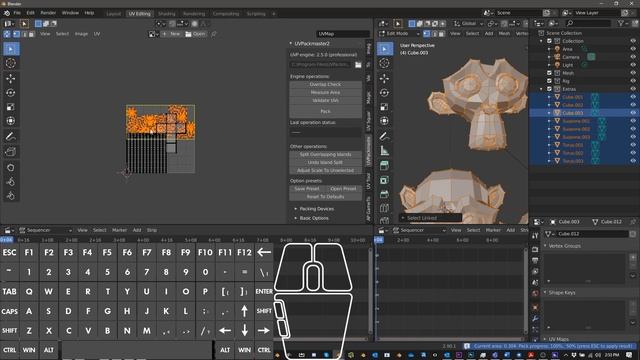Pick the Rotate tool in UV editor toolbar
The height and width of the screenshot is (360, 640).
click(11, 93)
